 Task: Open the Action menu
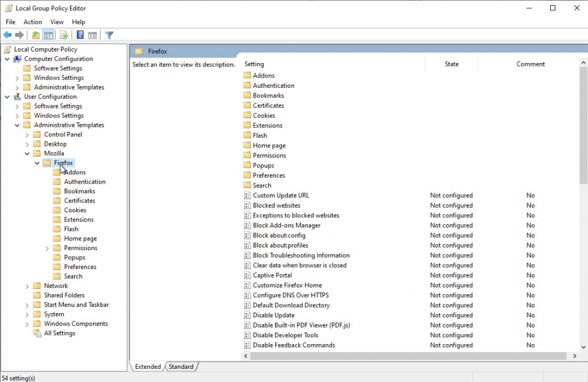pos(32,22)
